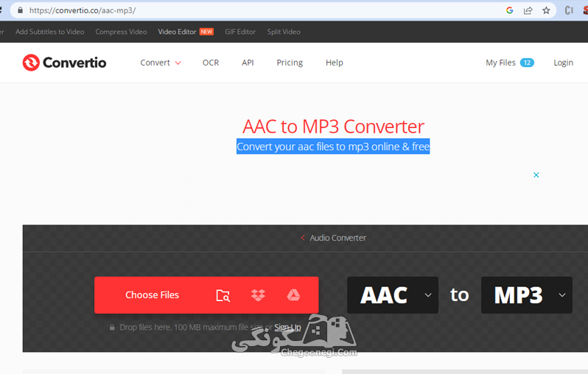
Task: Open the Convertio extension icon in browser toolbar
Action: pos(569,10)
